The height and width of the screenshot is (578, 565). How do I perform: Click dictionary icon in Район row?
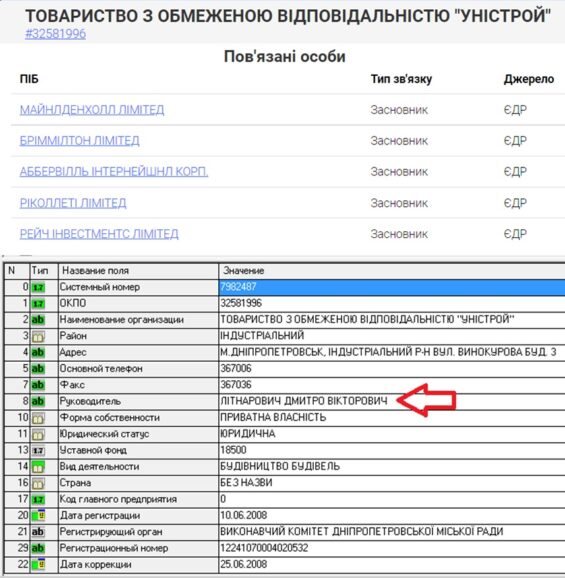click(x=38, y=336)
